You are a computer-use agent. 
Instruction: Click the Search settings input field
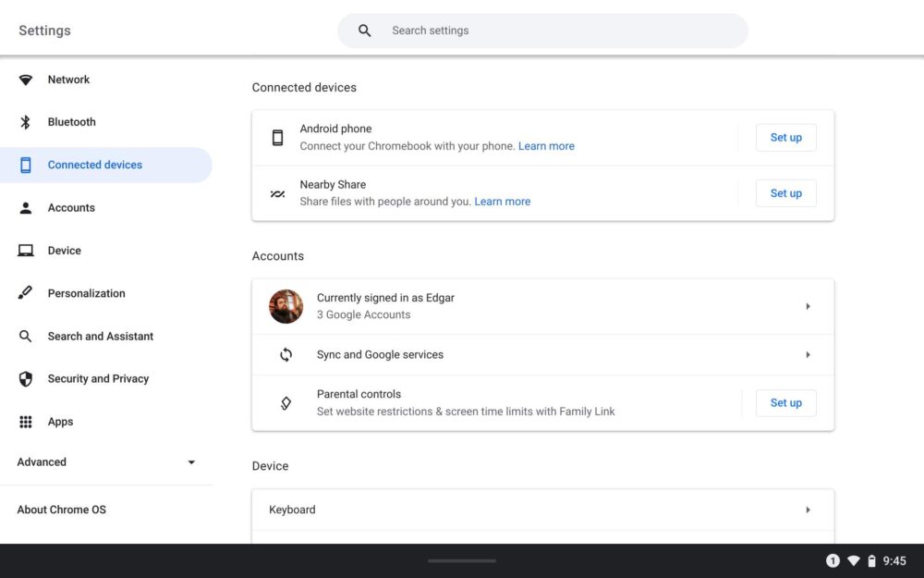(554, 31)
